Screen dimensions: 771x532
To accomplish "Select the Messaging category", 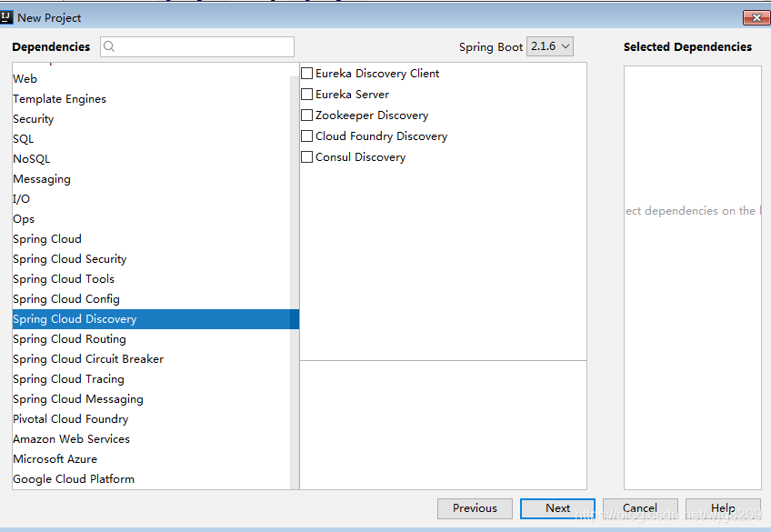I will 152,179.
